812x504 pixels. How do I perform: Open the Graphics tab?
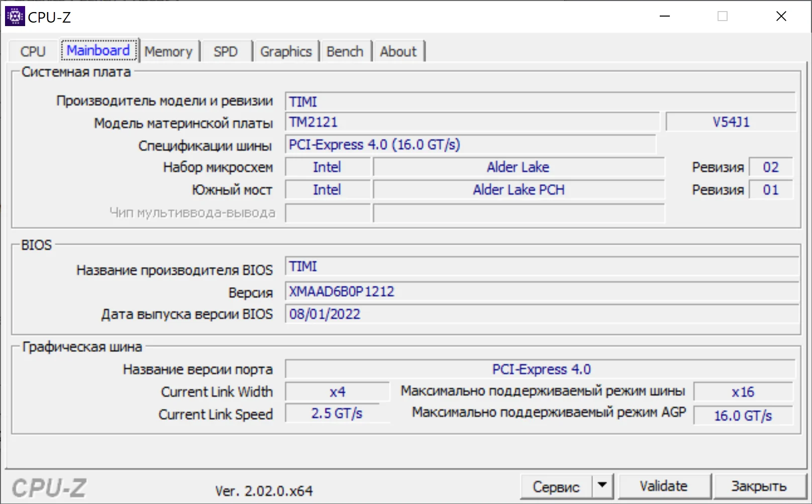coord(286,51)
